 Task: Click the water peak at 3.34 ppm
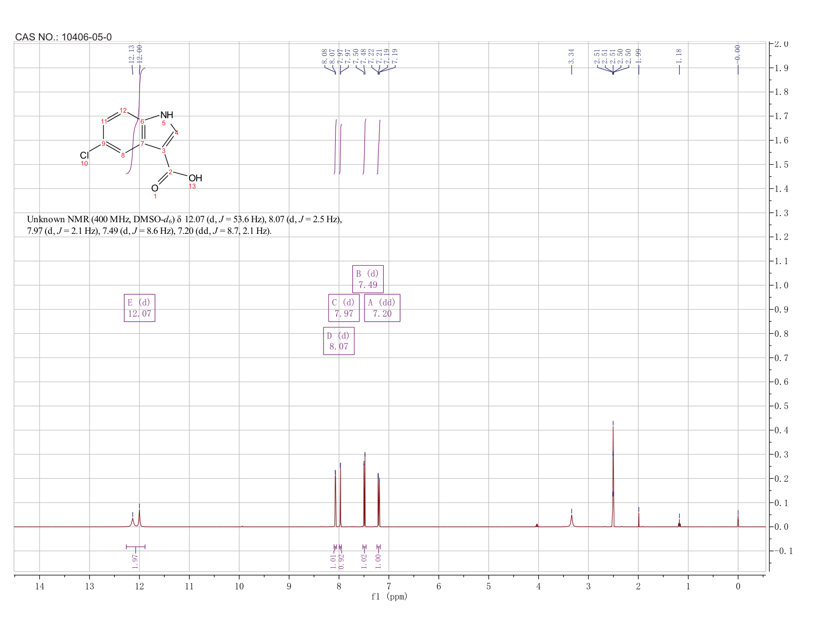(572, 520)
